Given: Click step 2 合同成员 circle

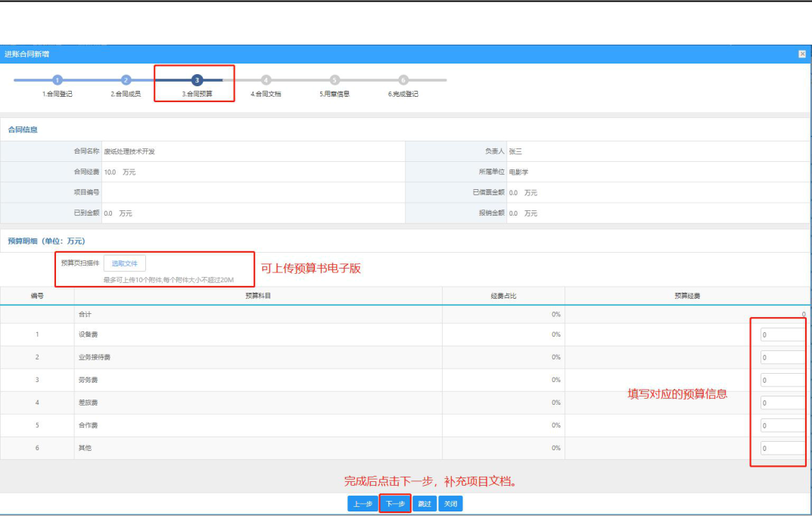Looking at the screenshot, I should pos(126,79).
